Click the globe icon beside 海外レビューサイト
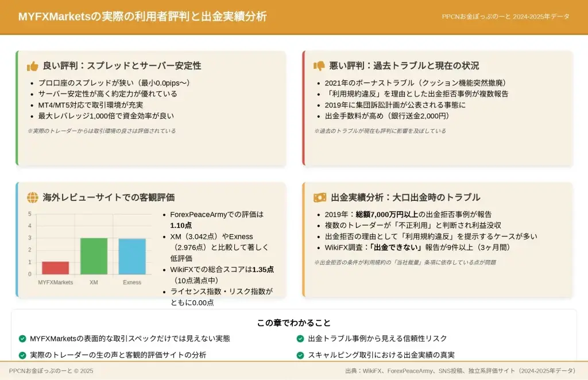The height and width of the screenshot is (380, 588). point(33,197)
